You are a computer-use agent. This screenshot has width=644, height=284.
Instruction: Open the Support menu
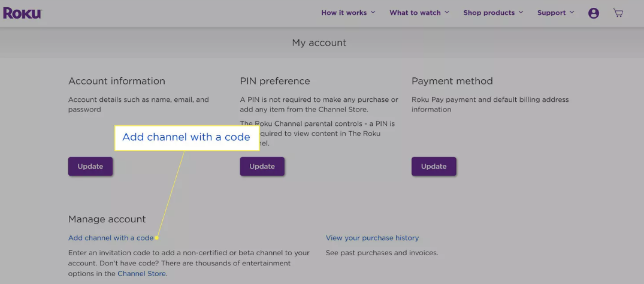[x=556, y=13]
